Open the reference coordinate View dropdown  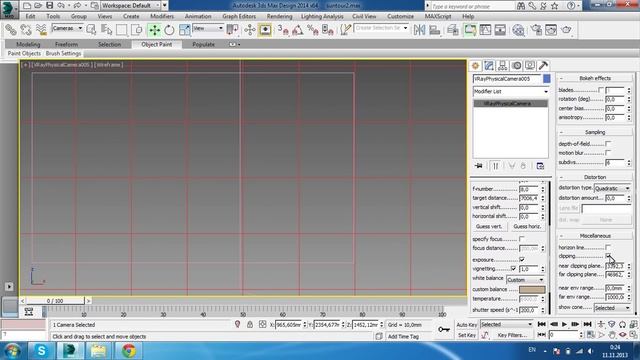pos(208,28)
